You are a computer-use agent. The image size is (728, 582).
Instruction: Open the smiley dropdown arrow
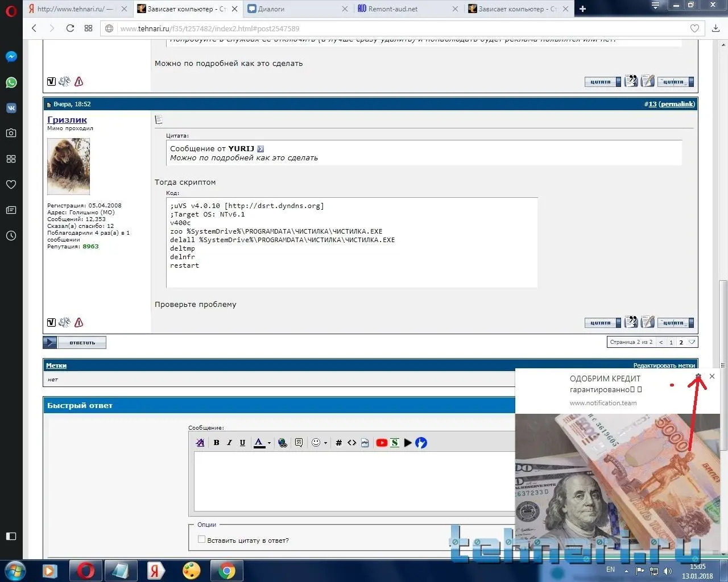[x=325, y=443]
